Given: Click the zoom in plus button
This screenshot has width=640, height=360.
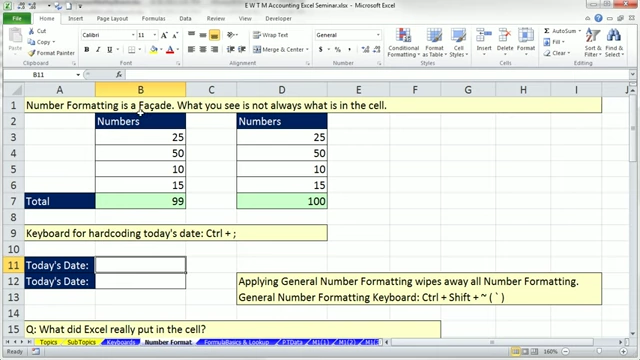Looking at the screenshot, I should [x=623, y=351].
